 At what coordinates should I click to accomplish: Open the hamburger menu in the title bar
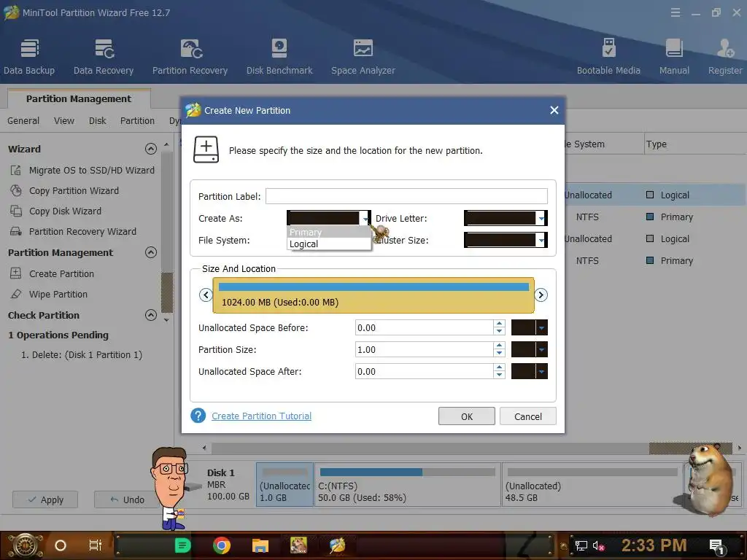pyautogui.click(x=675, y=13)
